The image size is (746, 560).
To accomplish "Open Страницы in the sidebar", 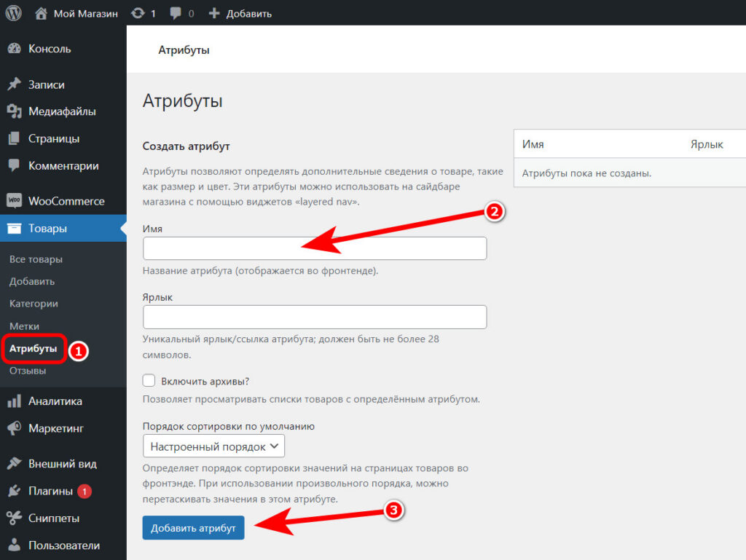I will point(54,138).
